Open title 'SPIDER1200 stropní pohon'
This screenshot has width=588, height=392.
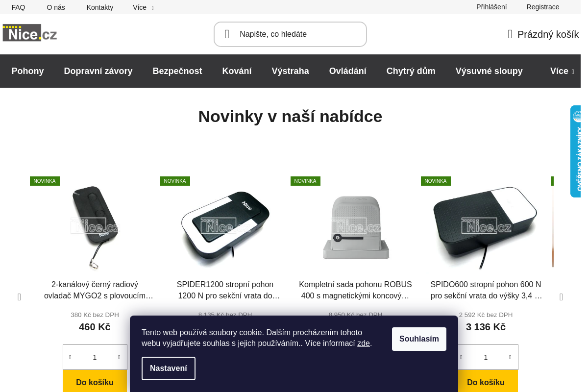pyautogui.click(x=228, y=290)
